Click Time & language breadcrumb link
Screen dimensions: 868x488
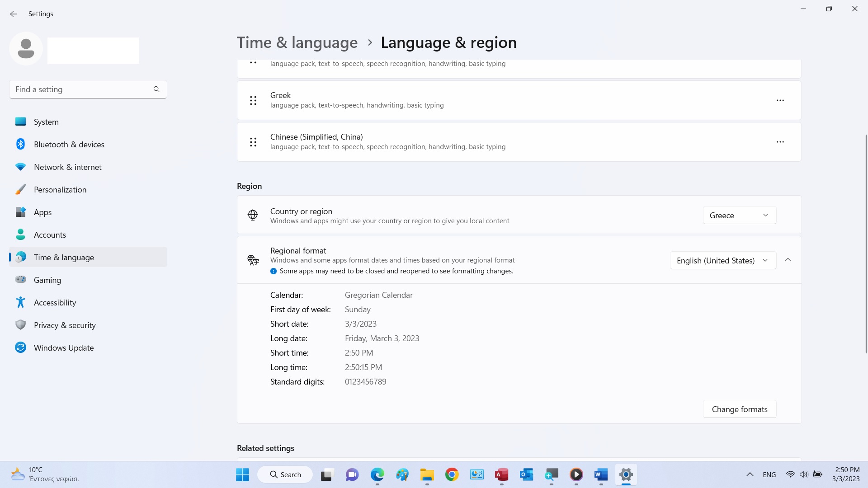(297, 42)
